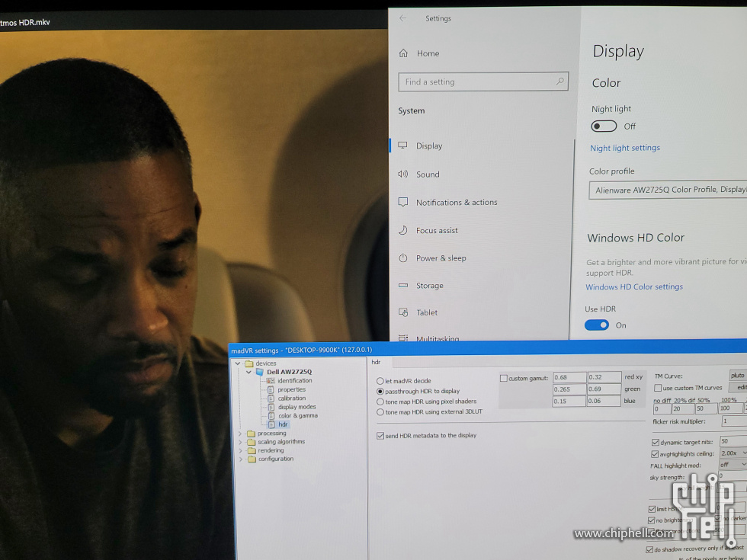Expand the scaling algorithms tree node
Image resolution: width=747 pixels, height=560 pixels.
[240, 442]
